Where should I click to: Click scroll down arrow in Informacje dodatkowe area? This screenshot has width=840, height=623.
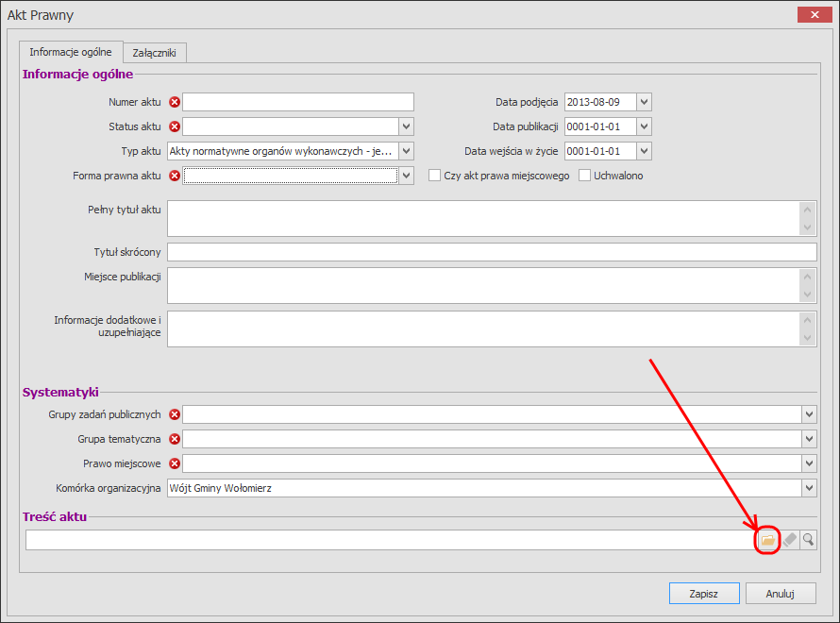click(x=807, y=338)
